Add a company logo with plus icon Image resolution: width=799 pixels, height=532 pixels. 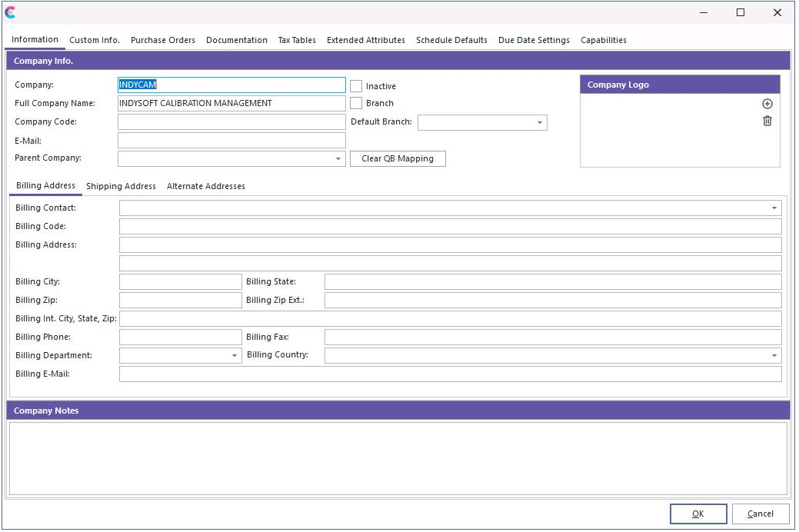tap(767, 104)
